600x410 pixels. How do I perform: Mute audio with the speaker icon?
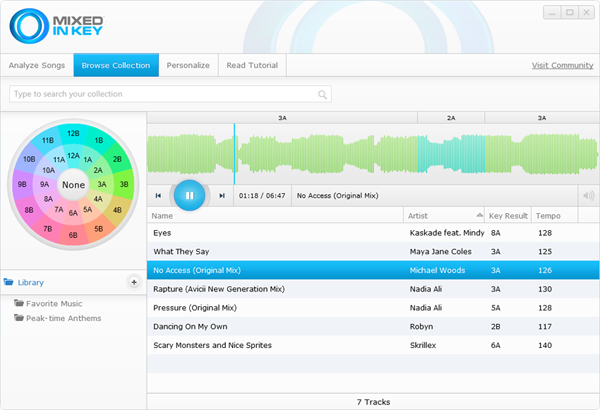click(588, 195)
